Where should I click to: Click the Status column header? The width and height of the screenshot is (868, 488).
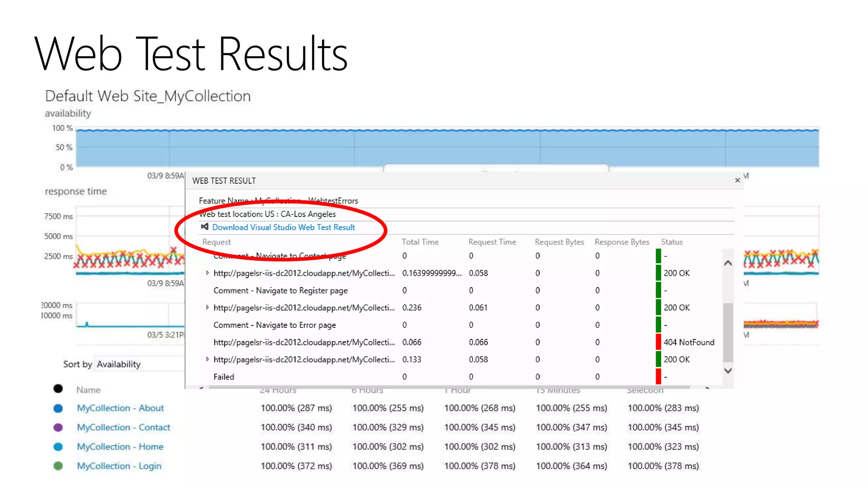pyautogui.click(x=672, y=242)
